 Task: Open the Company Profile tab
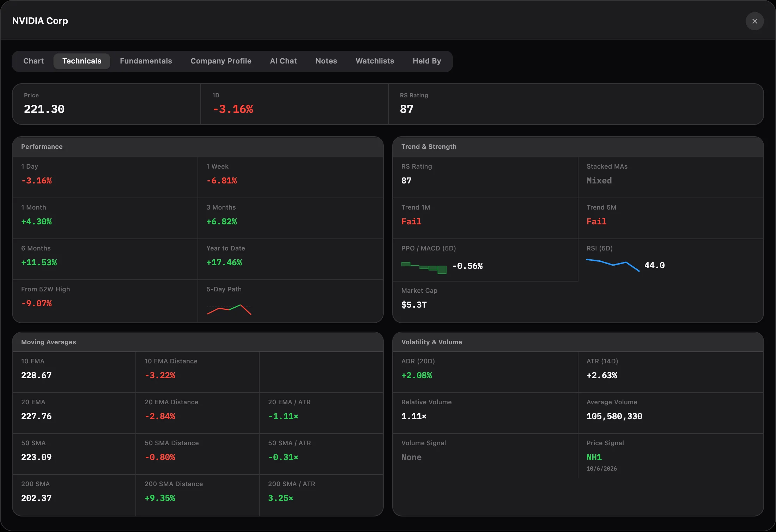pos(221,61)
